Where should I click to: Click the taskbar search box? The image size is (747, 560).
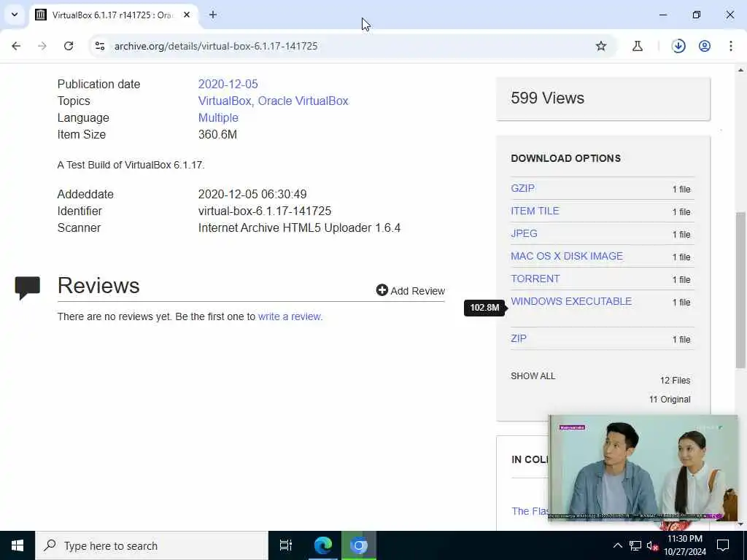point(152,545)
